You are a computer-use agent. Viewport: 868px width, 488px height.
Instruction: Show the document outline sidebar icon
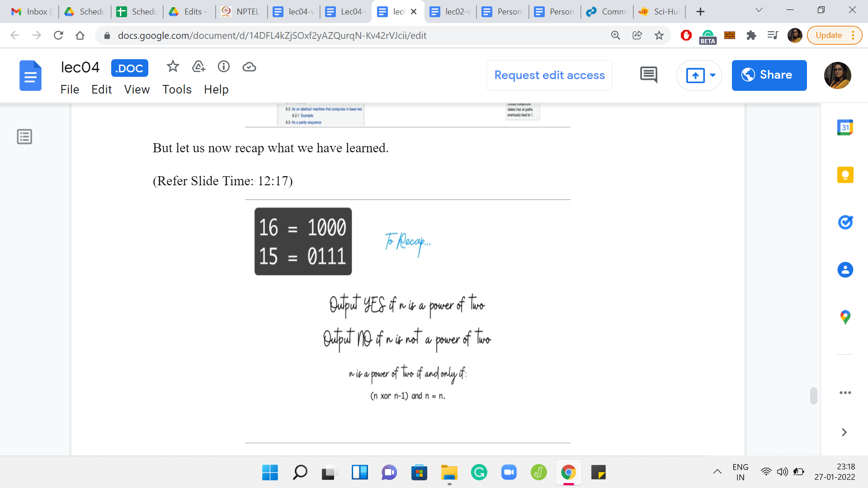24,136
